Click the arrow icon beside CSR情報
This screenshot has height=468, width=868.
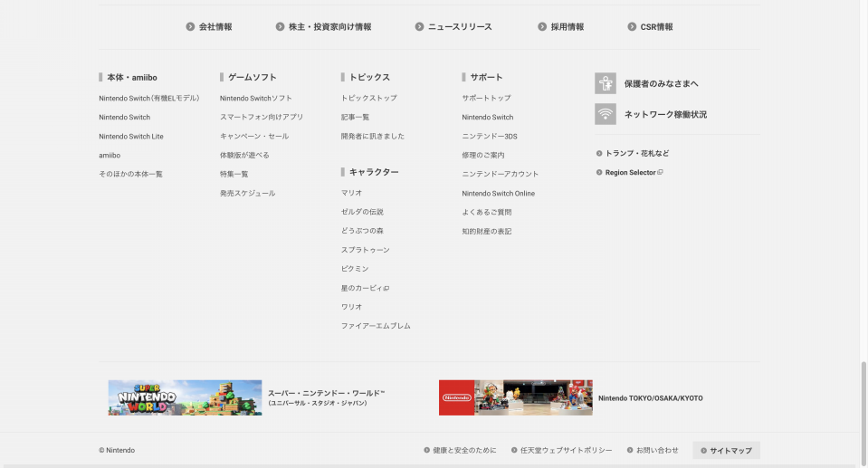click(x=632, y=26)
